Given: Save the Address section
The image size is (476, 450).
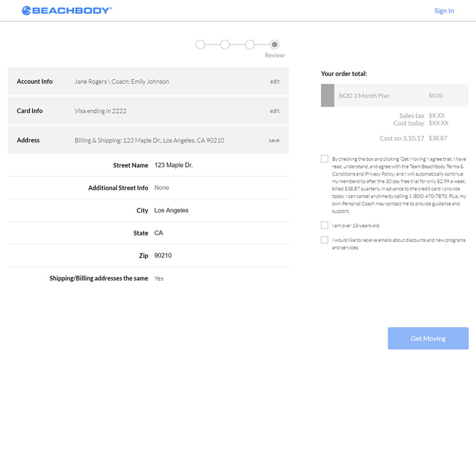Looking at the screenshot, I should (274, 140).
